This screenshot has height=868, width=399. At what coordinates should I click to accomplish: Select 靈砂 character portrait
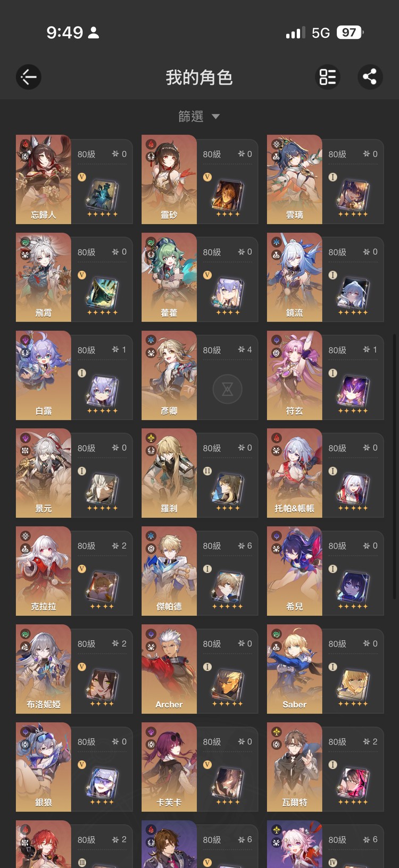tap(169, 179)
